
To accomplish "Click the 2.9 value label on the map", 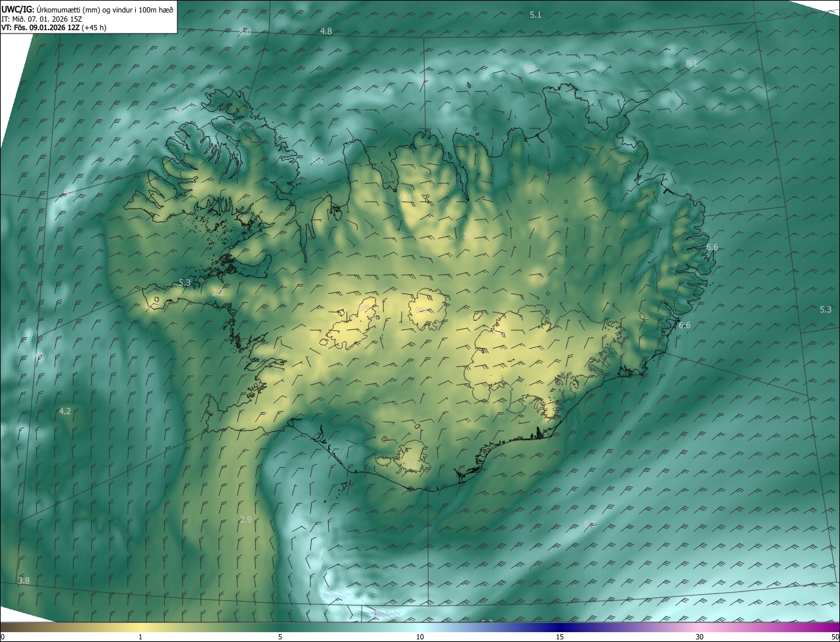I will [x=245, y=519].
